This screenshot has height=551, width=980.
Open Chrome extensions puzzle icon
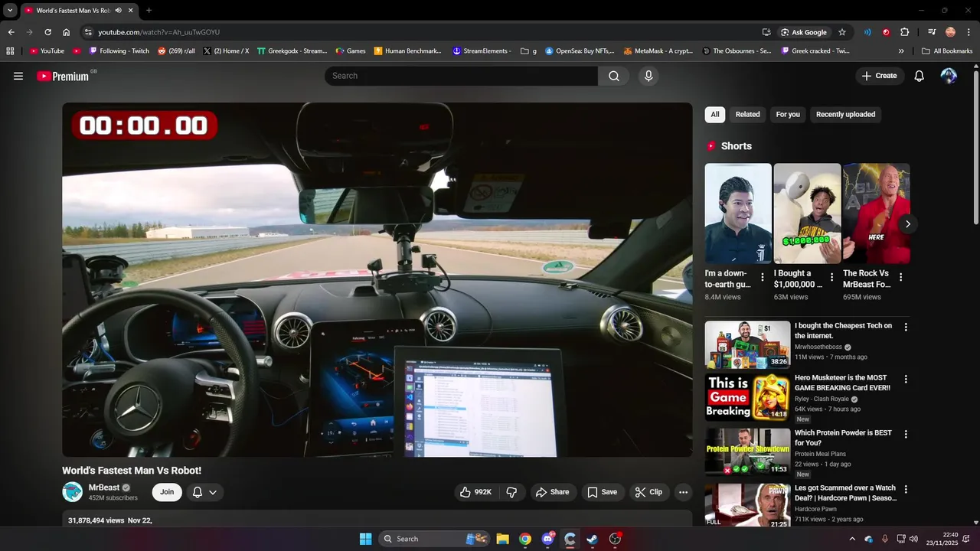click(x=905, y=32)
